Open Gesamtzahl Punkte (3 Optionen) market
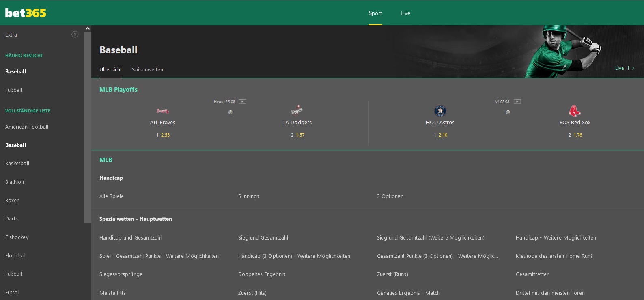 coord(437,256)
